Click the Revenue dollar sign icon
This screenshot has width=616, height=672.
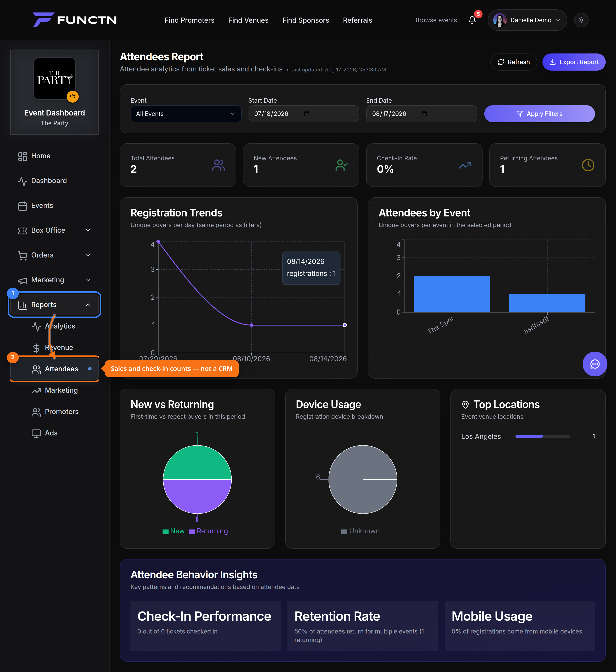click(36, 348)
